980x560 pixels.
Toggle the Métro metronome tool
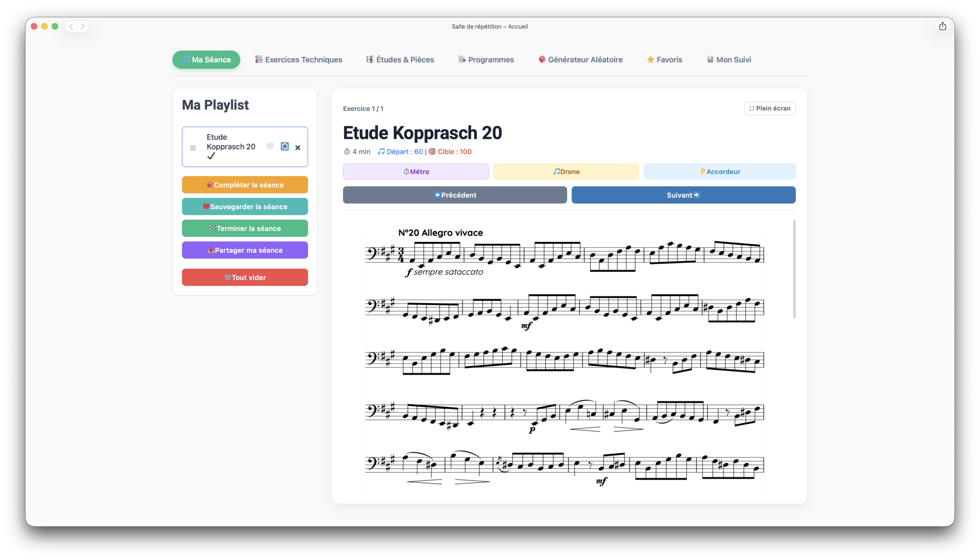click(x=415, y=171)
